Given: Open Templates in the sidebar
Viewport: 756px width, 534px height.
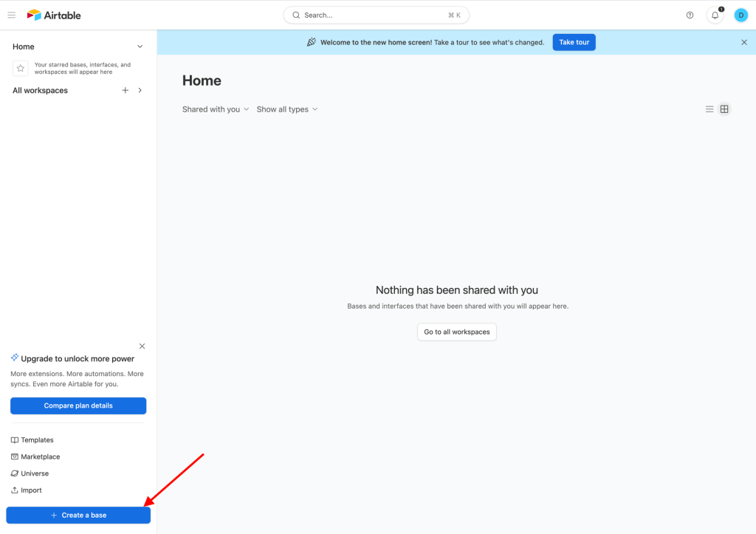Looking at the screenshot, I should click(x=37, y=440).
